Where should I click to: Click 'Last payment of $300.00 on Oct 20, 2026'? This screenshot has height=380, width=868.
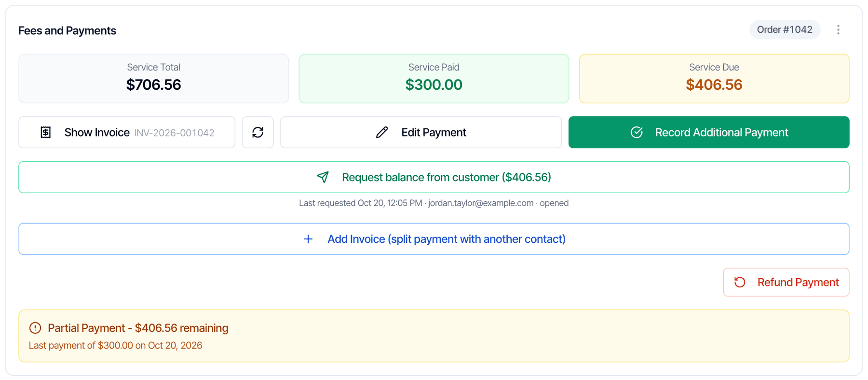point(115,345)
